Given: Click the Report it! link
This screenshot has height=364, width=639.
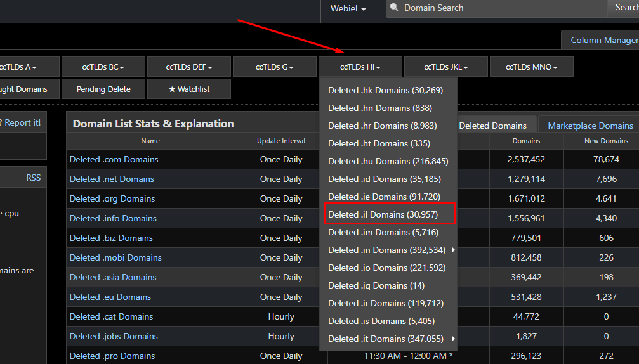Looking at the screenshot, I should click(x=22, y=122).
